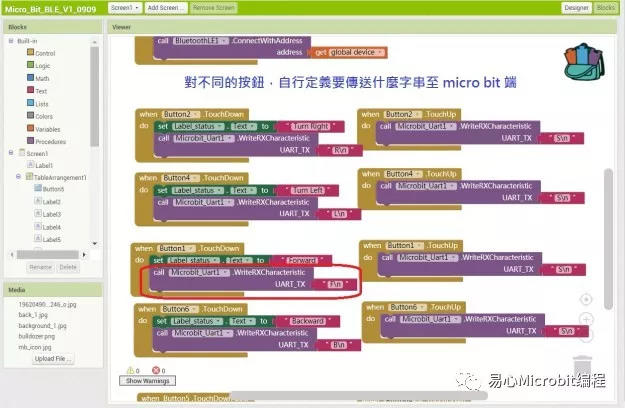Collapse the Built-in tree node
The height and width of the screenshot is (408, 625).
coord(10,41)
